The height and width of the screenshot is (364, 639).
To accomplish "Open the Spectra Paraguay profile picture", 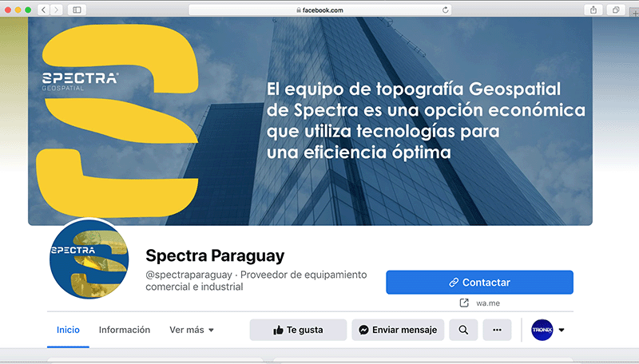I will 89,259.
